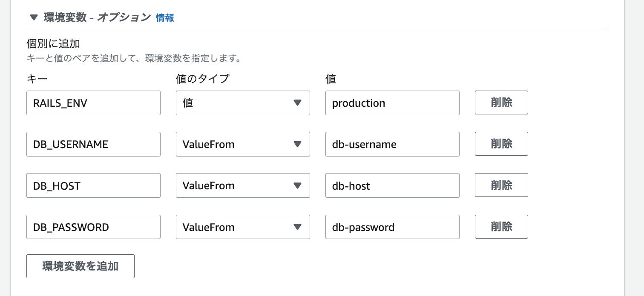
Task: Click the DB_HOST key input field
Action: point(93,185)
